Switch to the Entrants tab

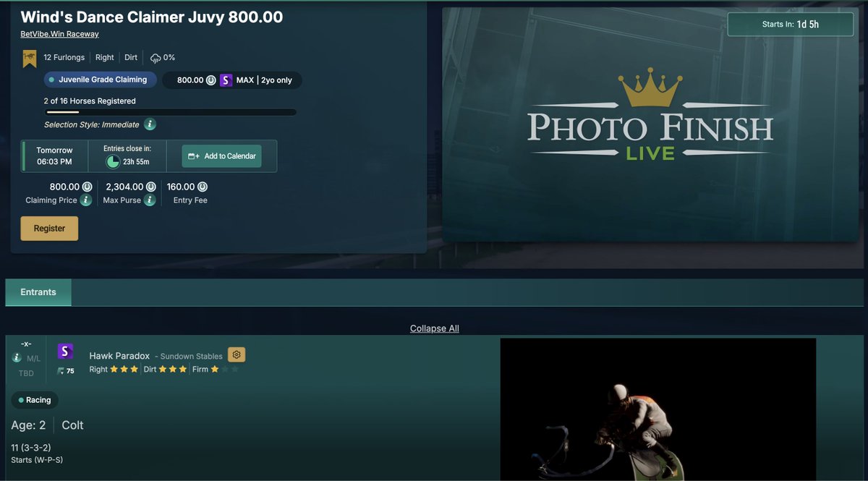[x=38, y=292]
